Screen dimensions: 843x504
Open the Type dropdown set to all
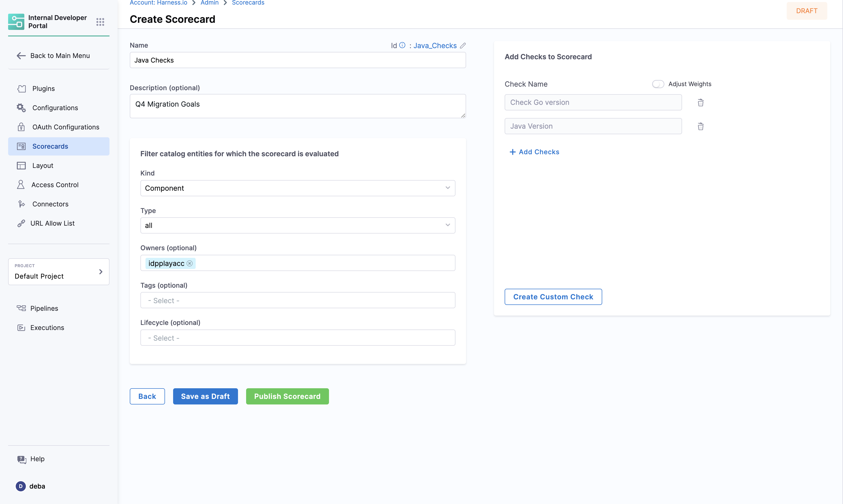click(298, 225)
